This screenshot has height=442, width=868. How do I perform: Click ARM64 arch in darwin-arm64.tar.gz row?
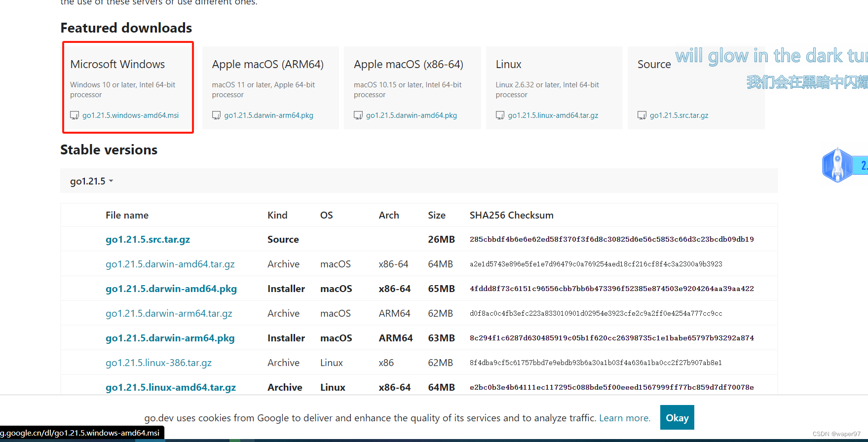click(x=395, y=313)
